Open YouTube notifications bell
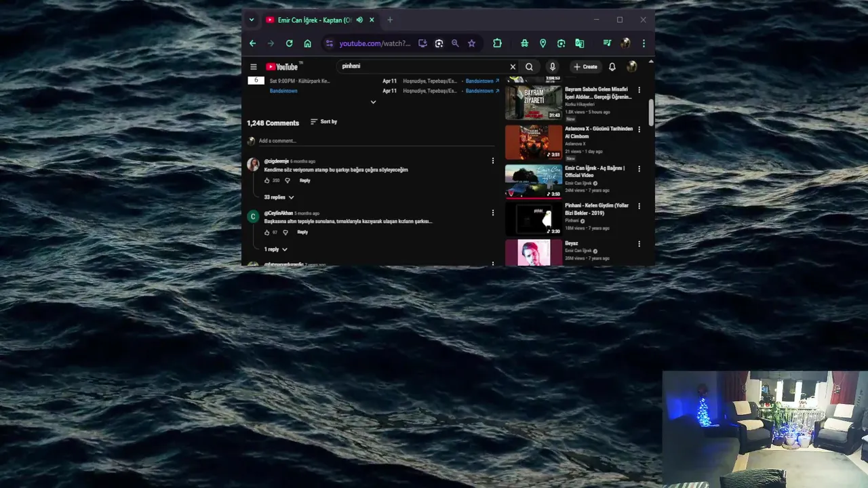 (612, 66)
